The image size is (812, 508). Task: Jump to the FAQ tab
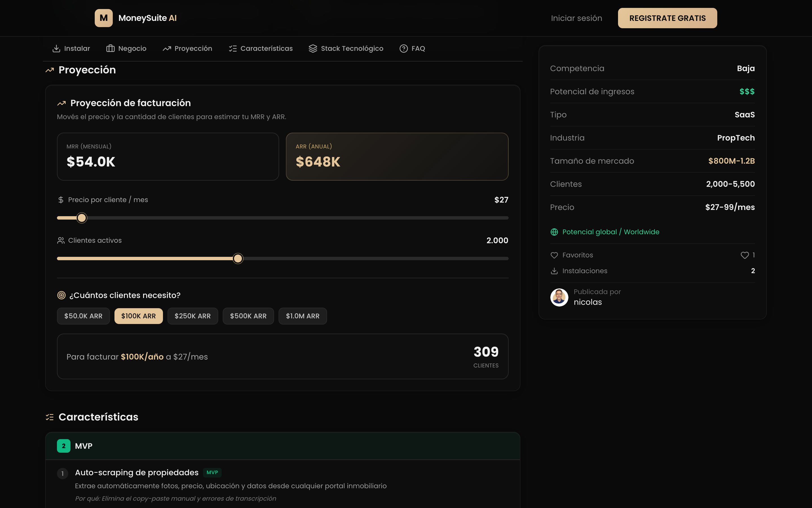412,49
